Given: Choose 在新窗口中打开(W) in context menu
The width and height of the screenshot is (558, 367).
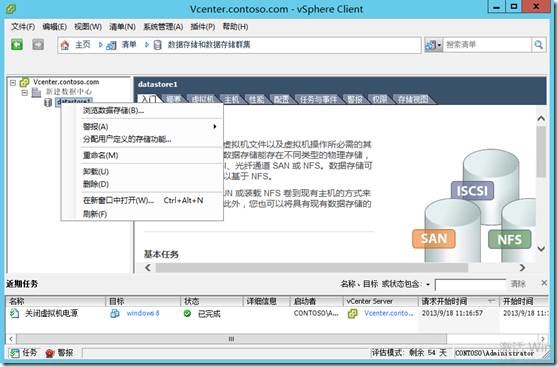Looking at the screenshot, I should coord(142,200).
